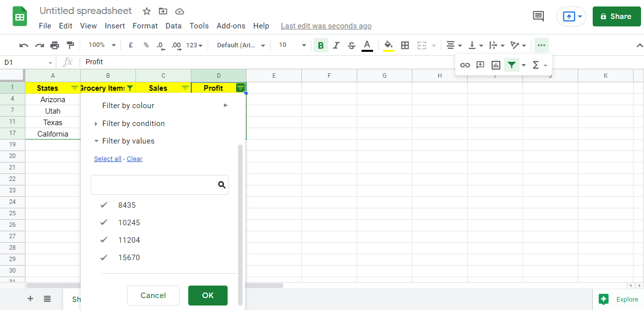Viewport: 644px width, 310px height.
Task: Open the Format menu
Action: (145, 26)
